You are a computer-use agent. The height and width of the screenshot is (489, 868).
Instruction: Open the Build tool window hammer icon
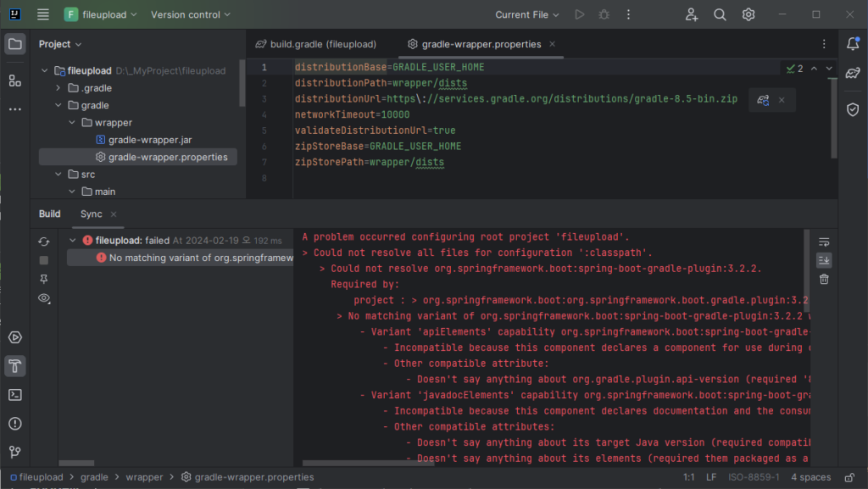coord(14,366)
